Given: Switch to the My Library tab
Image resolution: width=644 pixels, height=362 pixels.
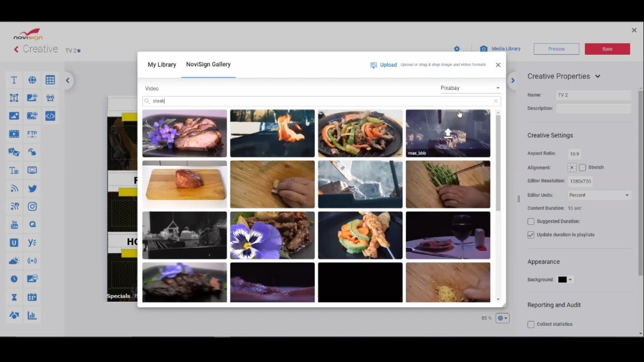Looking at the screenshot, I should [162, 65].
